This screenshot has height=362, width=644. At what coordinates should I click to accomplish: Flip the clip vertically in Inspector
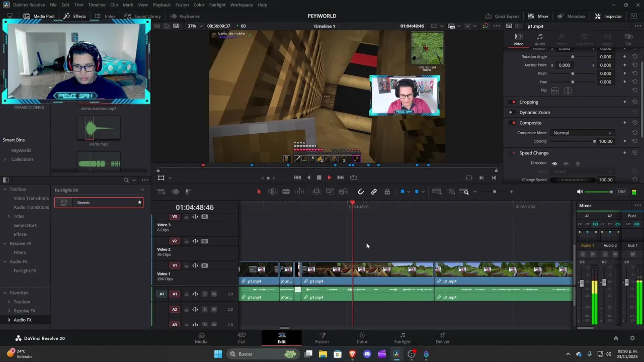[568, 90]
